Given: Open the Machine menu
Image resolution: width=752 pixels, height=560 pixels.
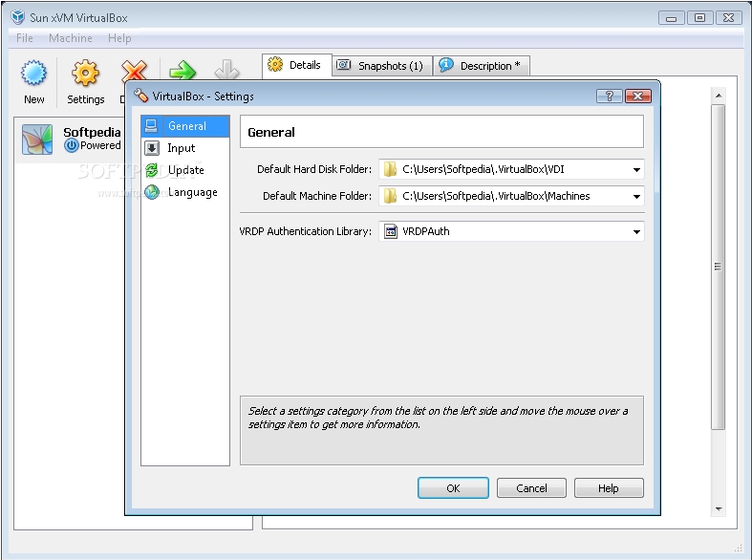Looking at the screenshot, I should [71, 38].
